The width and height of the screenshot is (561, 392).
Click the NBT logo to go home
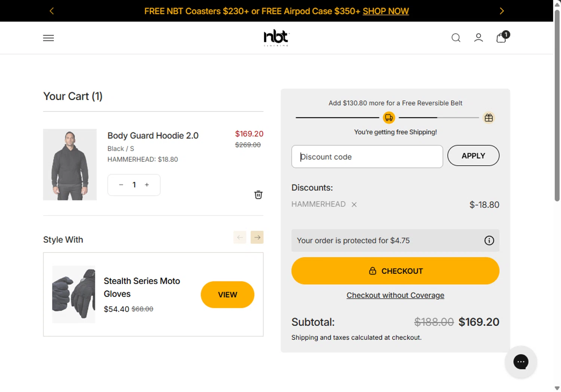(x=276, y=38)
